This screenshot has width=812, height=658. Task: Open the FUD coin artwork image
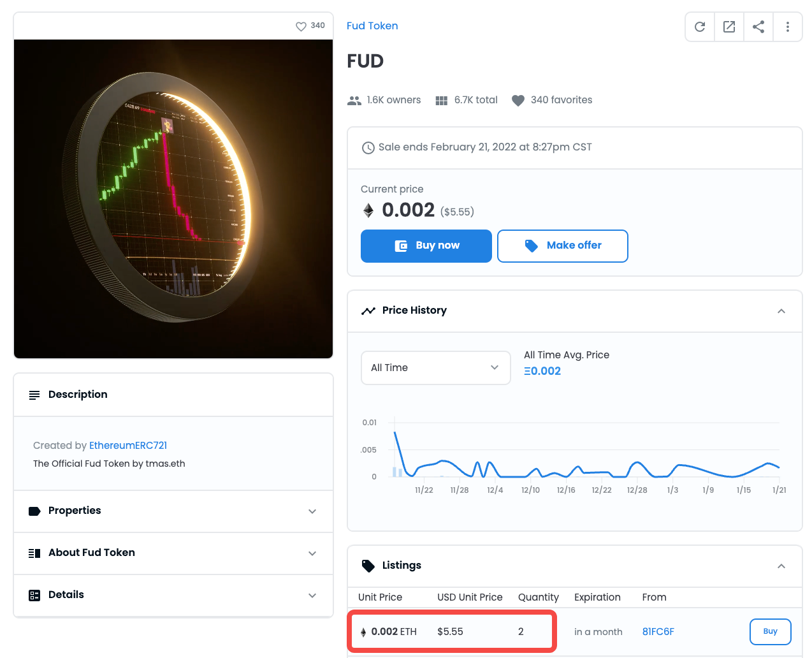coord(173,199)
